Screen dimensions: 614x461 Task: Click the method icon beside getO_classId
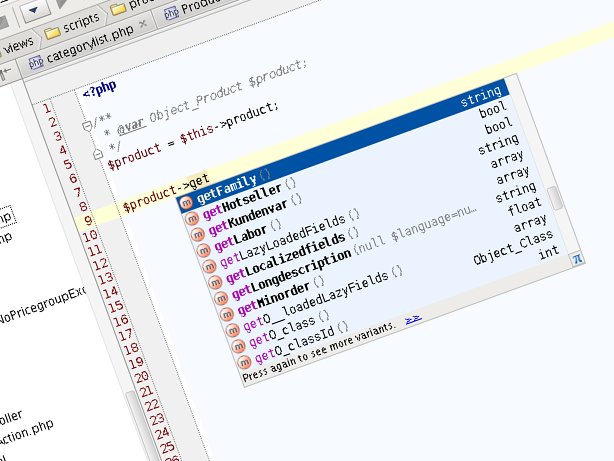[x=244, y=362]
